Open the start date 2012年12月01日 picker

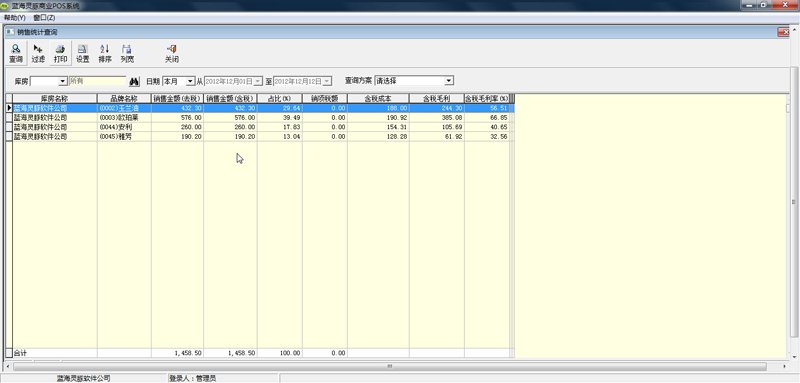[258, 81]
